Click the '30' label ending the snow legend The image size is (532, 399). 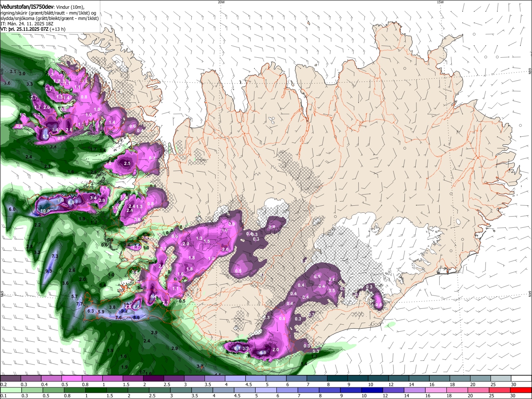[514, 384]
